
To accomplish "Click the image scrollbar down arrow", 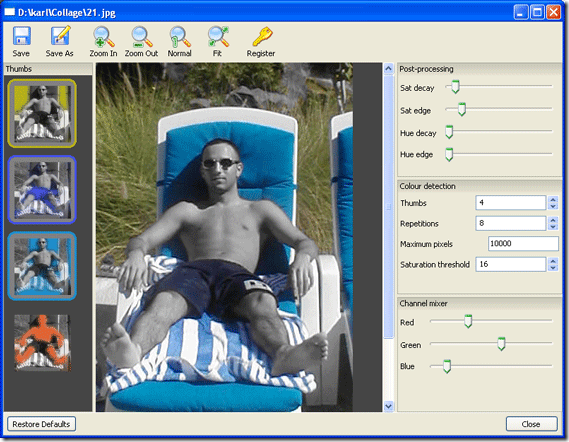I will point(388,406).
